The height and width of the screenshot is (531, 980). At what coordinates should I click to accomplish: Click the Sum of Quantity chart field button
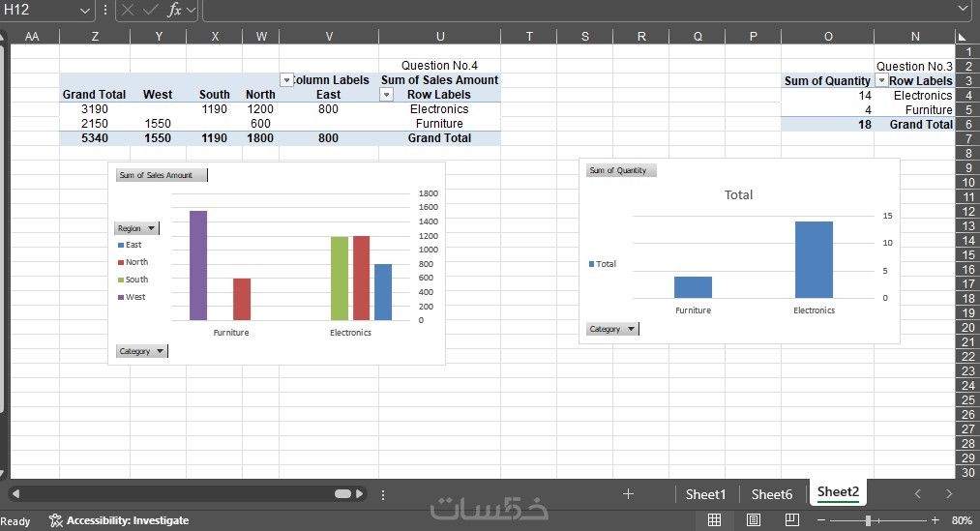tap(621, 170)
